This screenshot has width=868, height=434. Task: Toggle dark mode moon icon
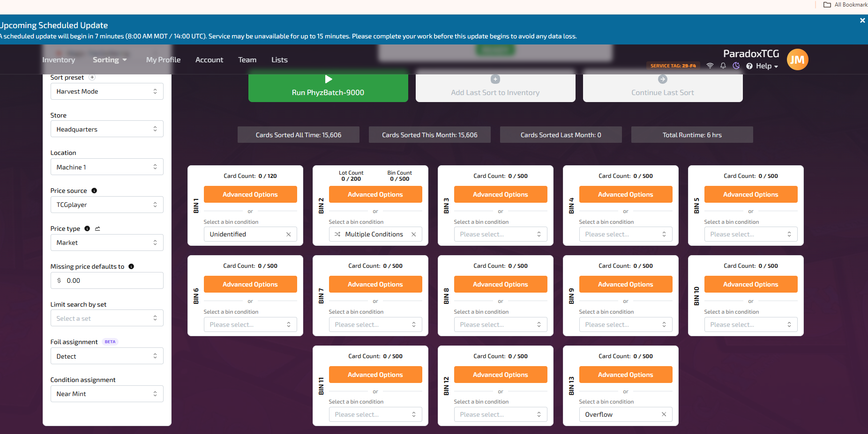point(736,66)
